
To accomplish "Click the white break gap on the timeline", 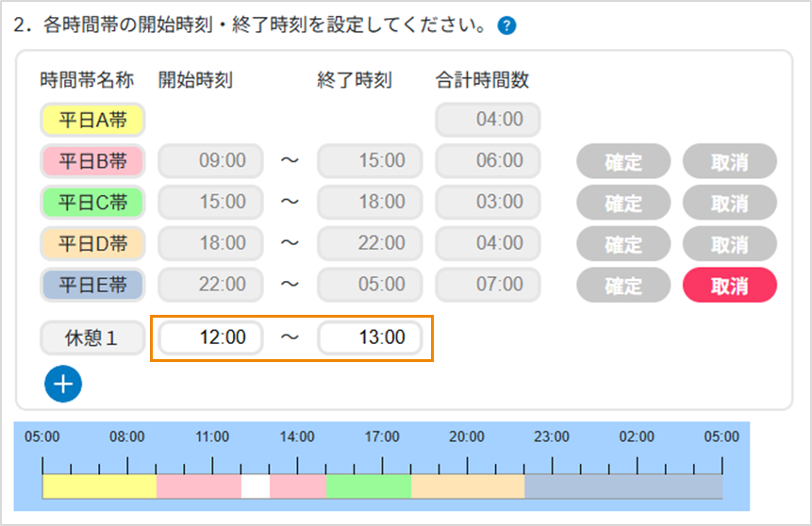I will [x=256, y=486].
